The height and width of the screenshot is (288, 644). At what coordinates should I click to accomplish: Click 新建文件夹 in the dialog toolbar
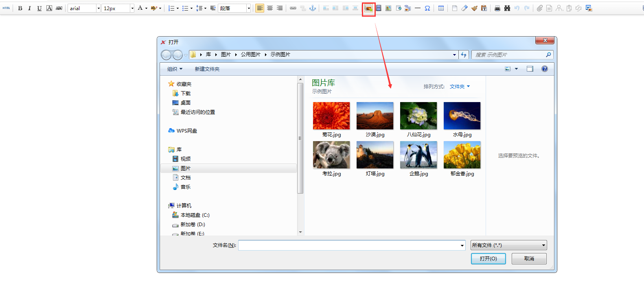click(x=207, y=69)
